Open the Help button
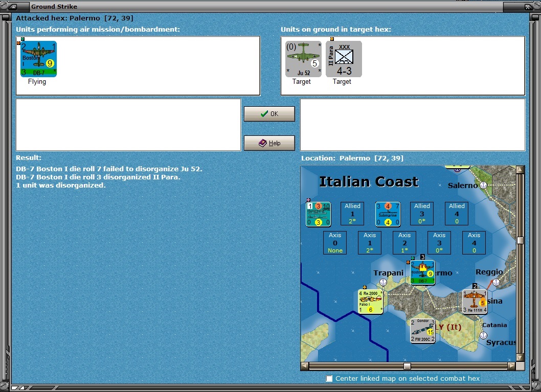 (269, 143)
